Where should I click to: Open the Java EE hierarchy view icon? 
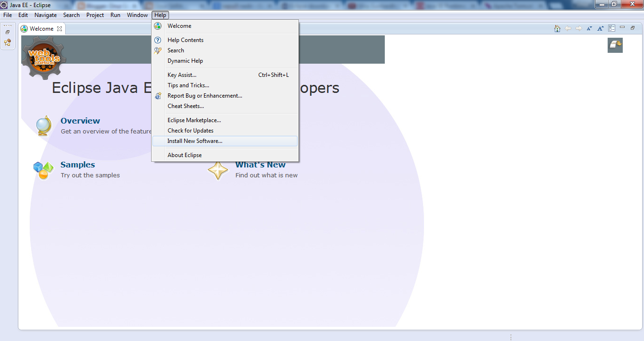point(8,43)
